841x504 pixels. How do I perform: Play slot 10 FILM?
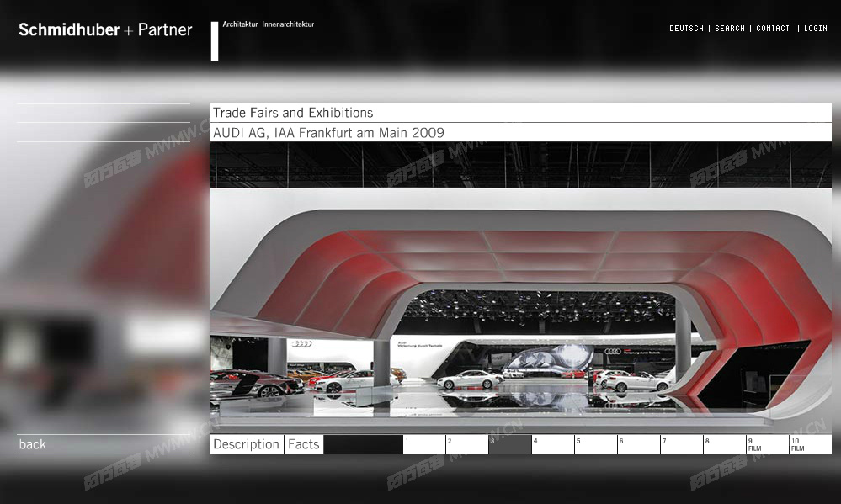tap(811, 444)
